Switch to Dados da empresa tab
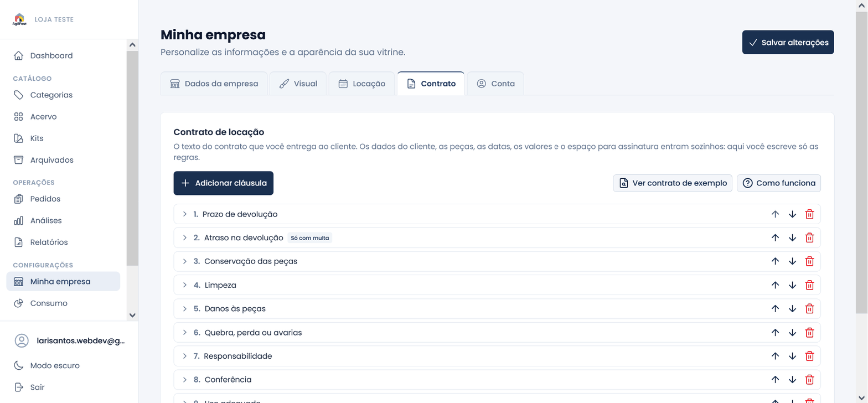Viewport: 868px width, 403px height. pos(214,84)
